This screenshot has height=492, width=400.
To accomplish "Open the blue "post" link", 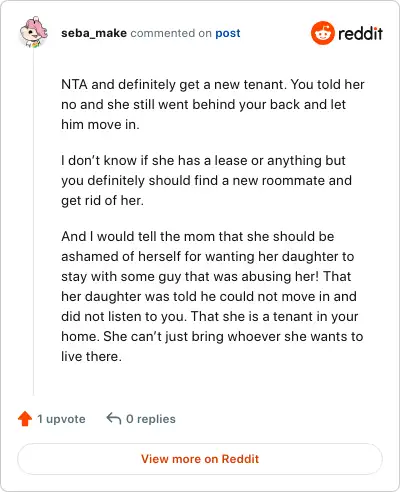I will point(228,33).
